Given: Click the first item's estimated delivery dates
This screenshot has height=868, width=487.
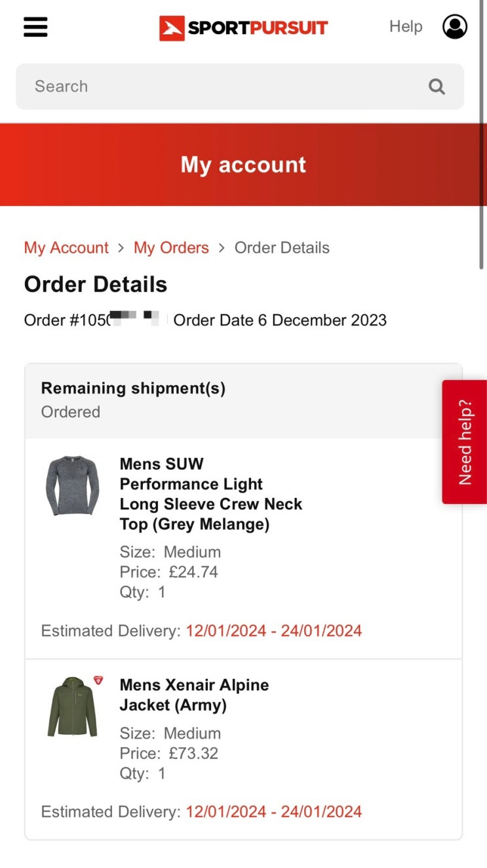Looking at the screenshot, I should 273,631.
